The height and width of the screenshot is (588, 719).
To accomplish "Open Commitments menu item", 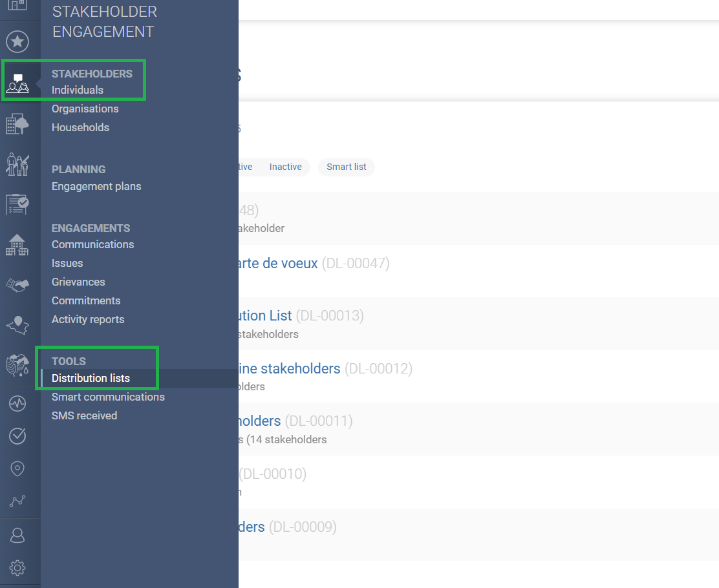I will tap(86, 300).
